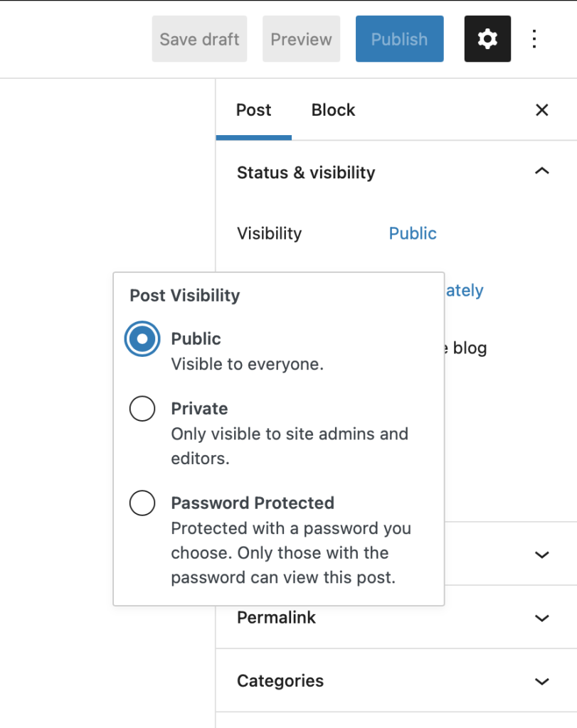Screen dimensions: 577x728
Task: Preview the post
Action: point(301,38)
